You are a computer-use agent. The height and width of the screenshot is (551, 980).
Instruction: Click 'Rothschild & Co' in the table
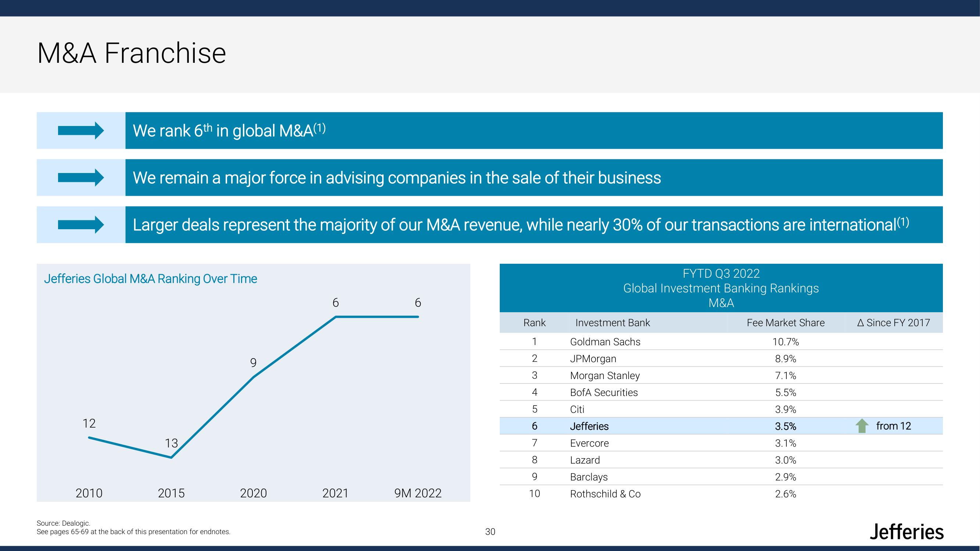[x=605, y=494]
